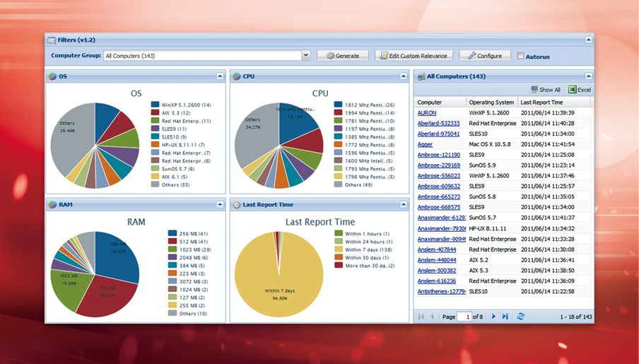
Task: Open the Ambrose-556023 link
Action: [439, 176]
